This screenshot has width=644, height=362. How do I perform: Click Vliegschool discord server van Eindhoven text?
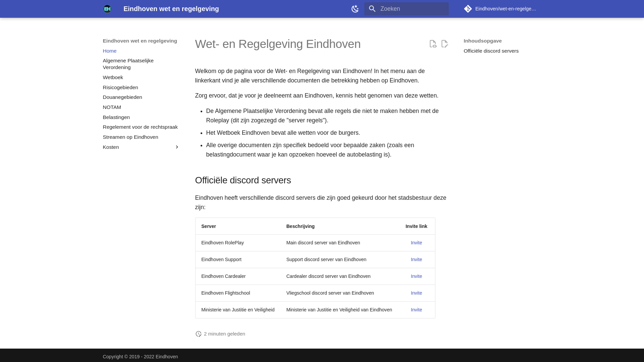(330, 293)
